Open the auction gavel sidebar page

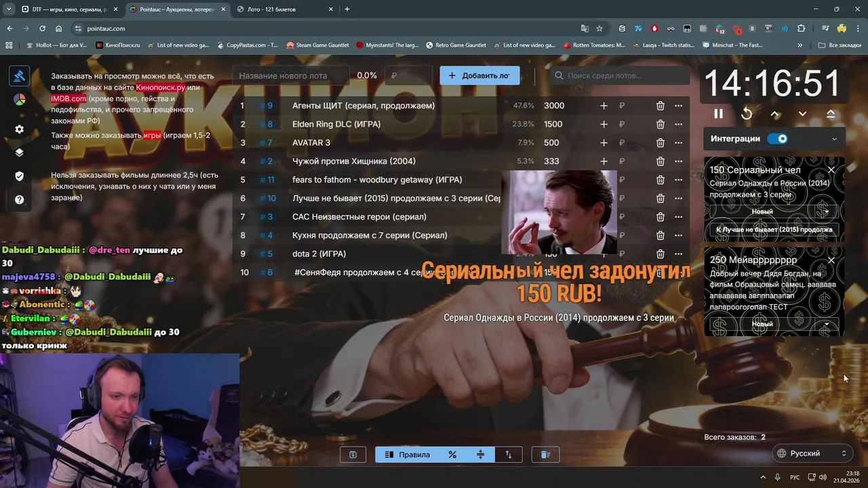coord(19,76)
